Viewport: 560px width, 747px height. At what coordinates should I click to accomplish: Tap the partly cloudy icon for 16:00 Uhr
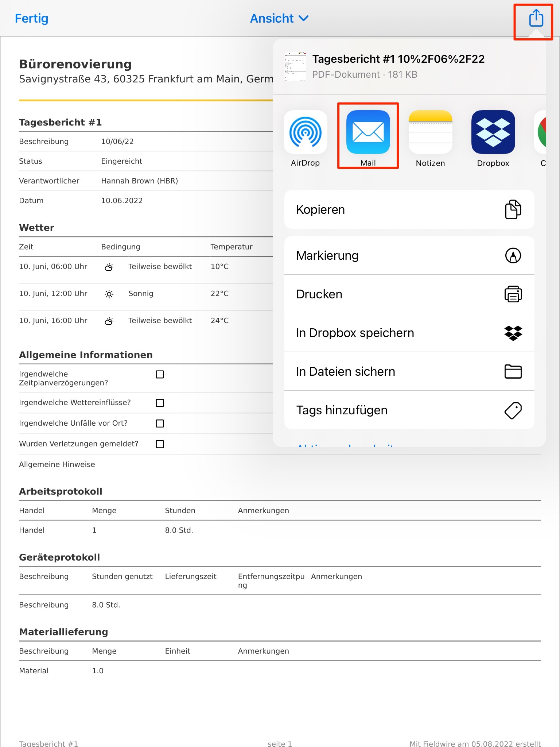109,321
